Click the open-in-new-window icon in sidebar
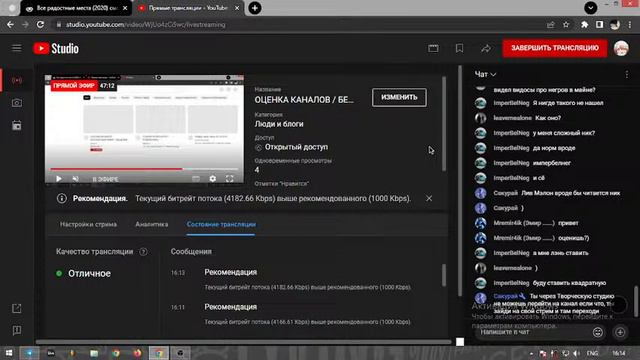The width and height of the screenshot is (640, 360). 17,309
